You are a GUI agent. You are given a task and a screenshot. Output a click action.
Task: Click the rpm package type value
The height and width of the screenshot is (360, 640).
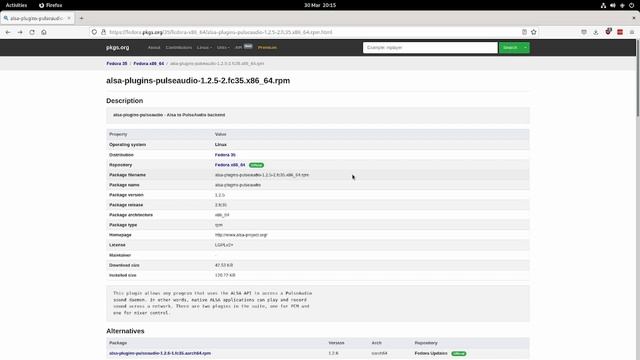point(219,225)
